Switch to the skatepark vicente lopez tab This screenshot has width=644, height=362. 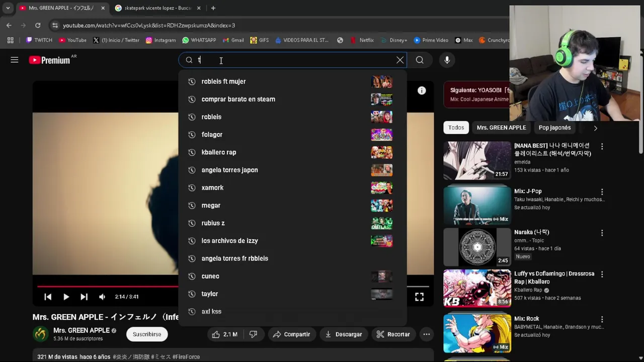pos(157,8)
